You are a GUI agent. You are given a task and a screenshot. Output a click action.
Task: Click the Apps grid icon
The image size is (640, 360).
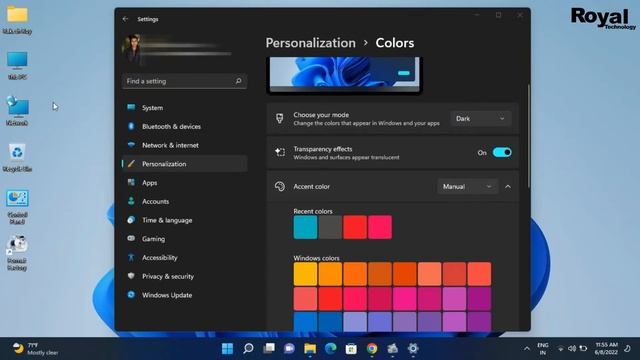tap(131, 182)
